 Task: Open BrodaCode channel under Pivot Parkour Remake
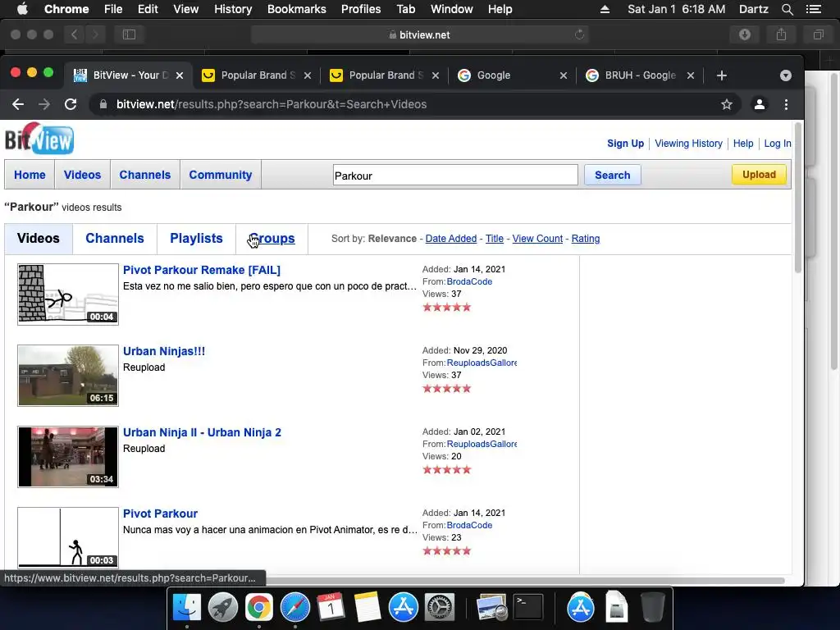469,282
